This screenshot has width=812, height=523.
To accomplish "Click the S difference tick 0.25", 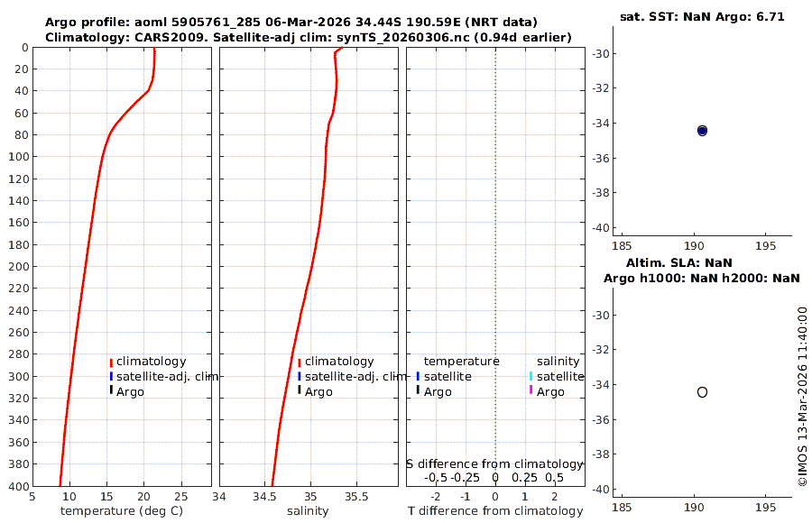I will (x=524, y=477).
